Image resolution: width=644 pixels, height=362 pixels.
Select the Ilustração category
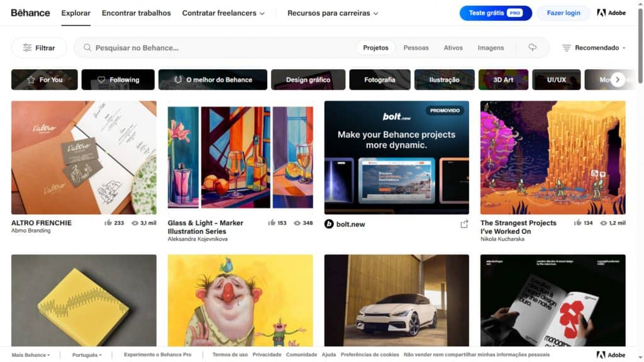click(x=445, y=80)
